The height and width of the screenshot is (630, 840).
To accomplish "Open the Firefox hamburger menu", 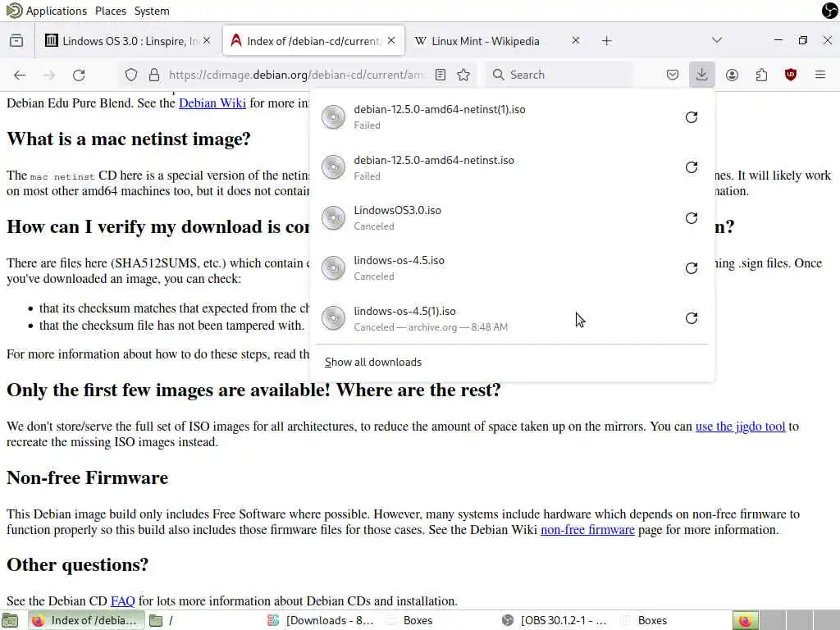I will (820, 75).
